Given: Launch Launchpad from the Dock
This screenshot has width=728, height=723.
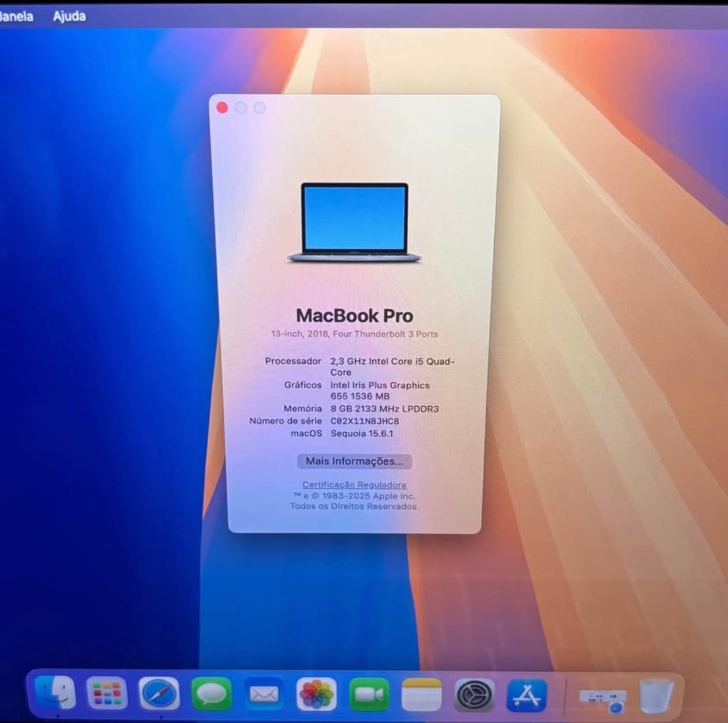Looking at the screenshot, I should click(x=107, y=694).
